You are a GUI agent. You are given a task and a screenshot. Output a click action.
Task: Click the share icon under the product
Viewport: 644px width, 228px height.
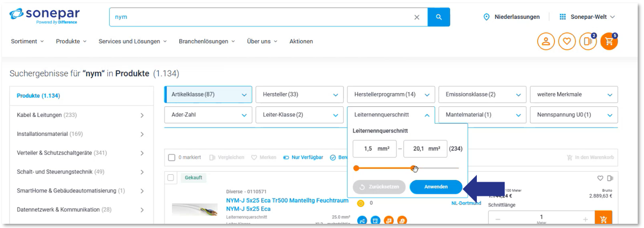[x=362, y=221]
